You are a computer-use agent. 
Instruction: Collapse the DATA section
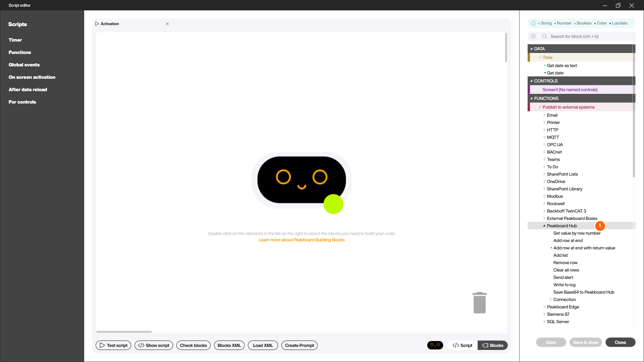pyautogui.click(x=531, y=49)
